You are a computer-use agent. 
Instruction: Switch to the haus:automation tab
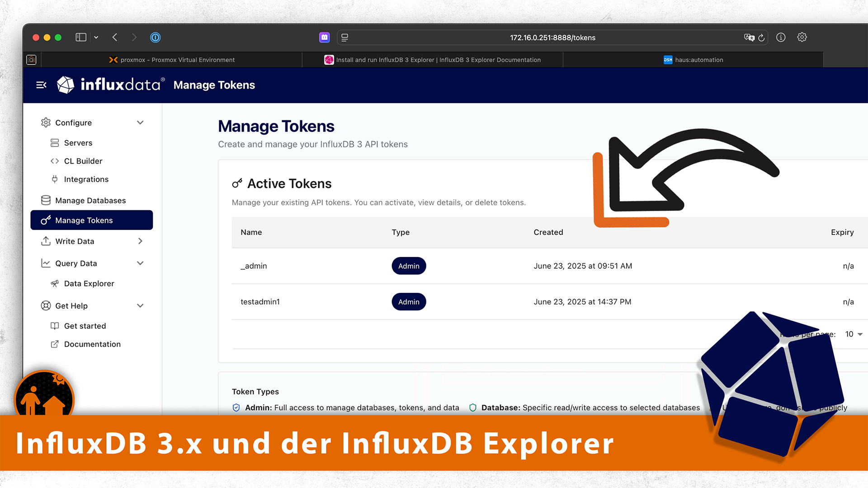(693, 60)
